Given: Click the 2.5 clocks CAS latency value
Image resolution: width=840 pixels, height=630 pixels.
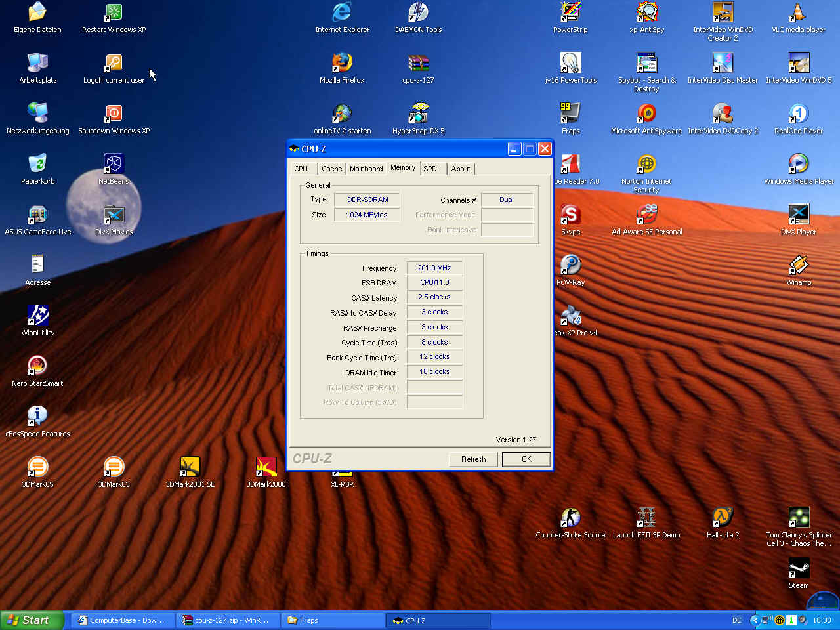Looking at the screenshot, I should pos(434,297).
